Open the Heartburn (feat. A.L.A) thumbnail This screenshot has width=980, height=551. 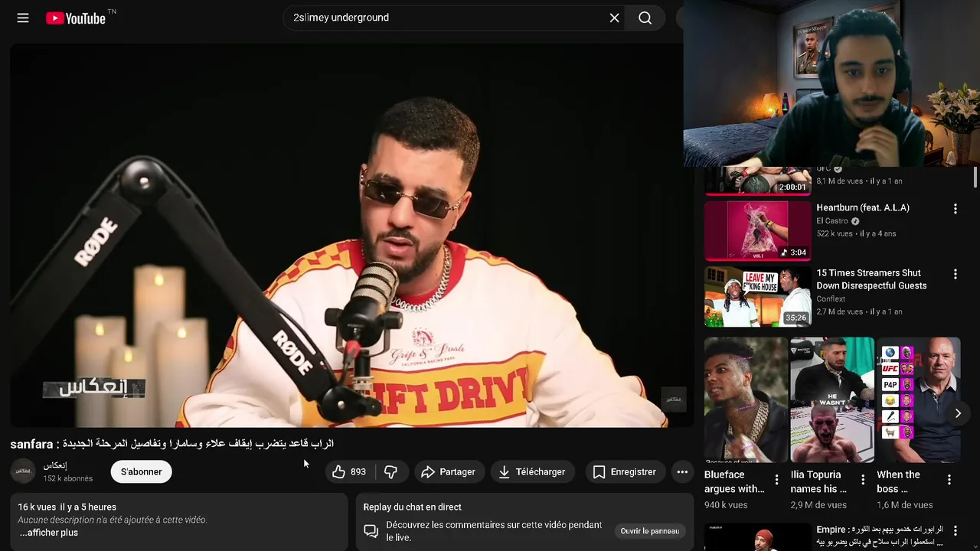coord(757,231)
